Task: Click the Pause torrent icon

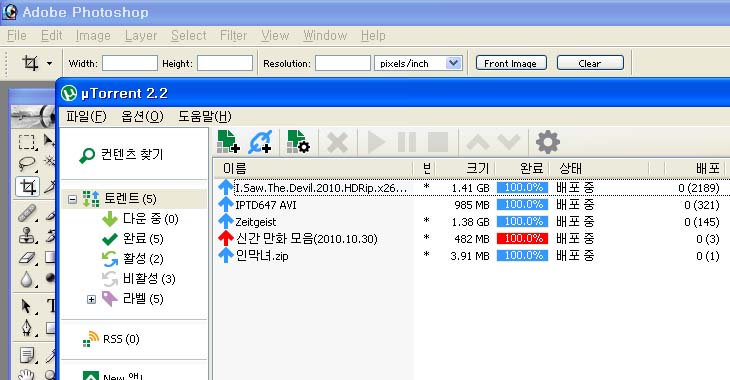Action: coord(407,142)
